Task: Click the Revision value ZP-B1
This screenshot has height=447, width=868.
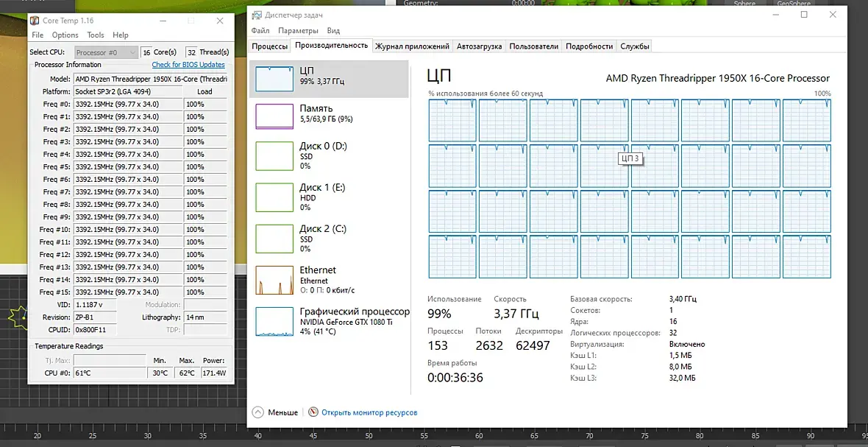Action: [x=95, y=317]
